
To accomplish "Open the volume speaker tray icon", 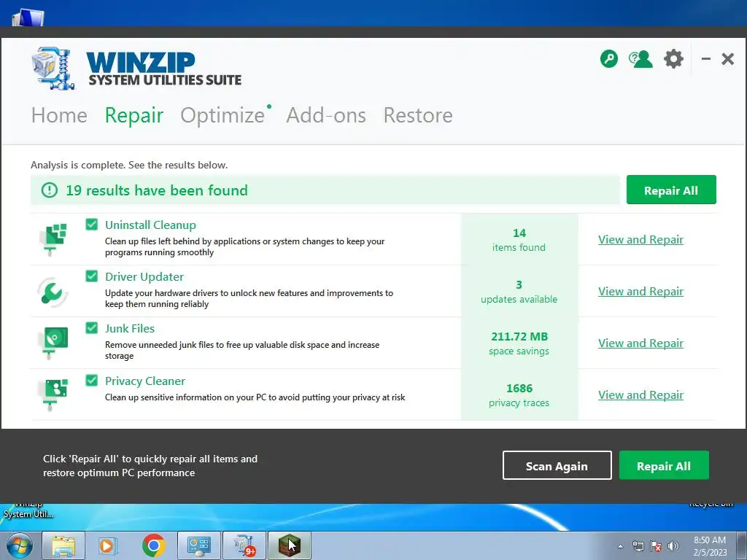I will point(673,546).
